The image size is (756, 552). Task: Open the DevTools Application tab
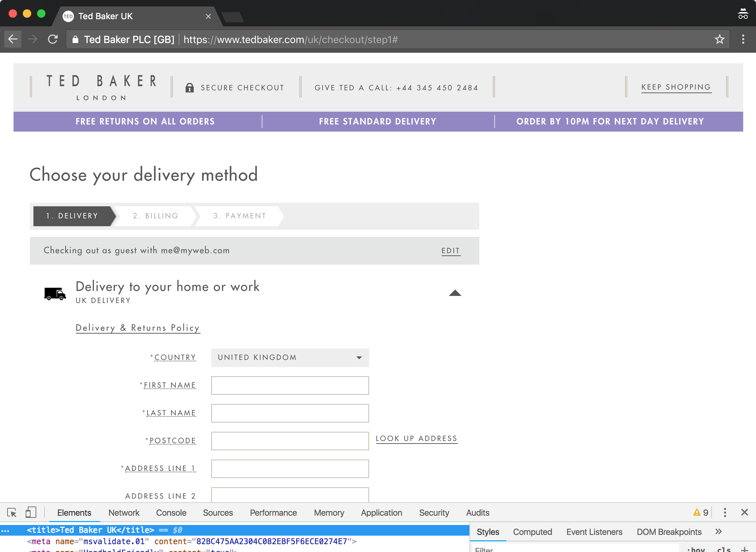(382, 513)
